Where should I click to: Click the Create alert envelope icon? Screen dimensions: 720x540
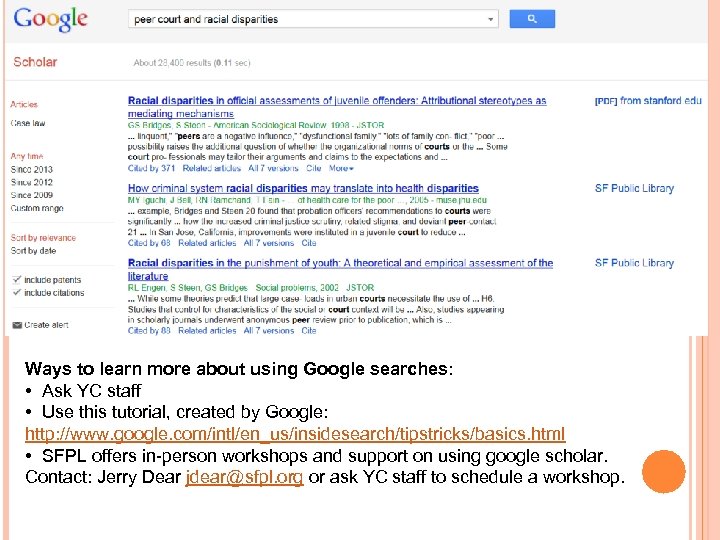pos(17,325)
